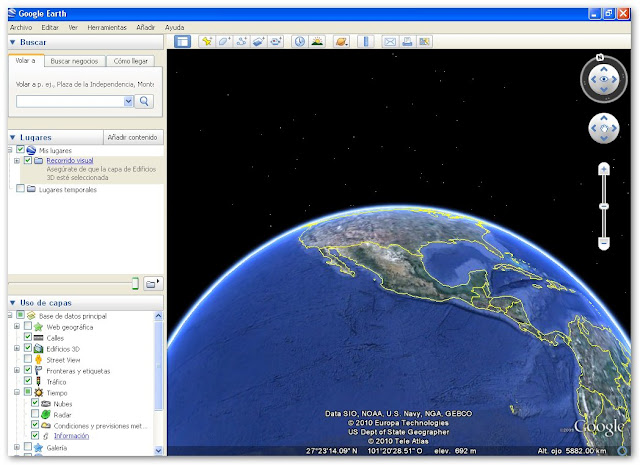
Task: Enable the Web geográfica layer checkbox
Action: coord(28,326)
